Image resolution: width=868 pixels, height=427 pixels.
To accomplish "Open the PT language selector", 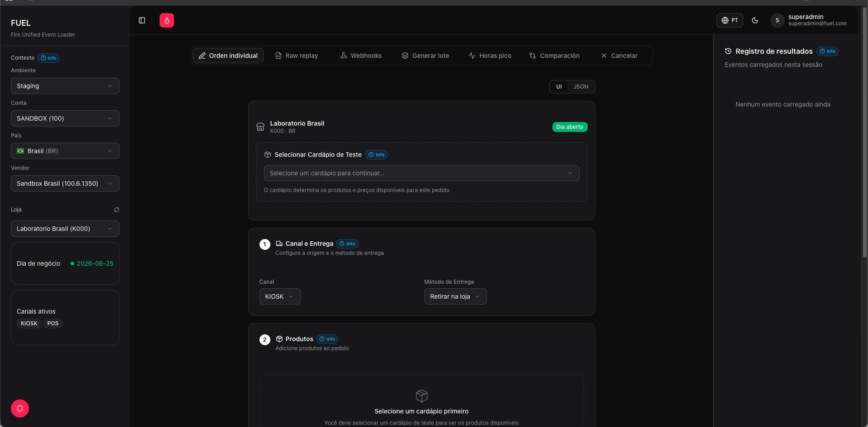I will point(730,20).
